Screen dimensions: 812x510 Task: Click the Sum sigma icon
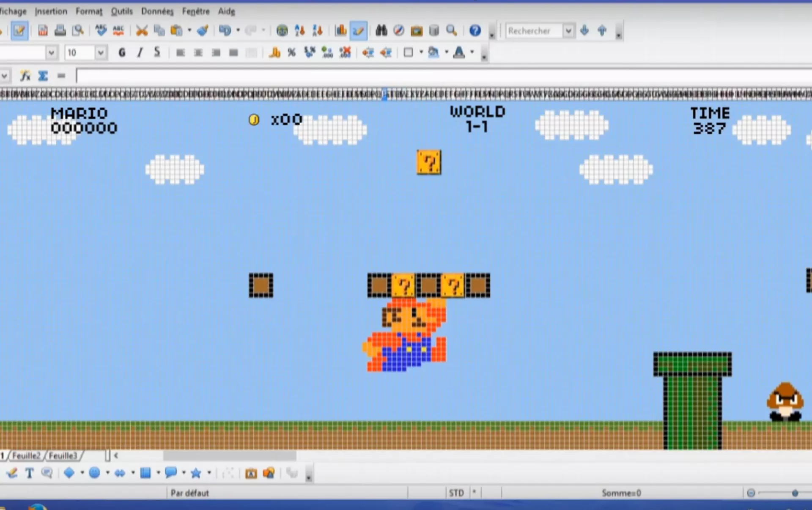point(43,76)
